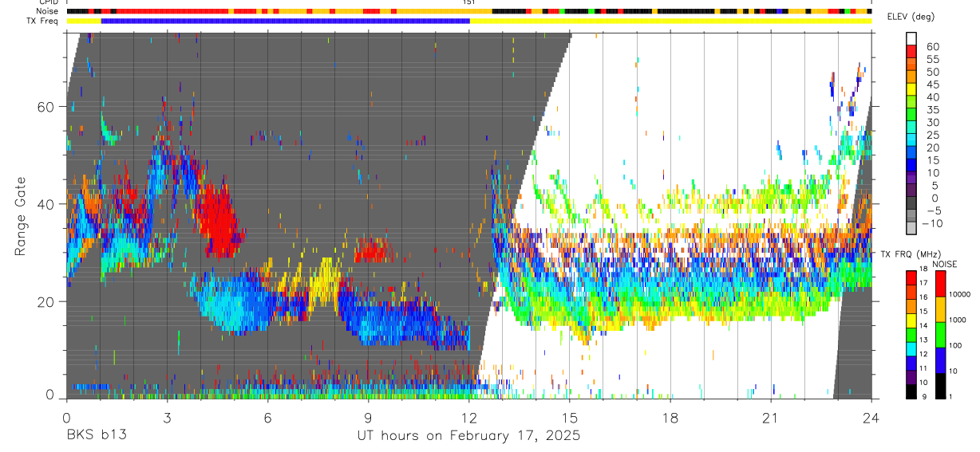Click the x-axis tick label '15'
This screenshot has height=452, width=980.
click(x=570, y=418)
